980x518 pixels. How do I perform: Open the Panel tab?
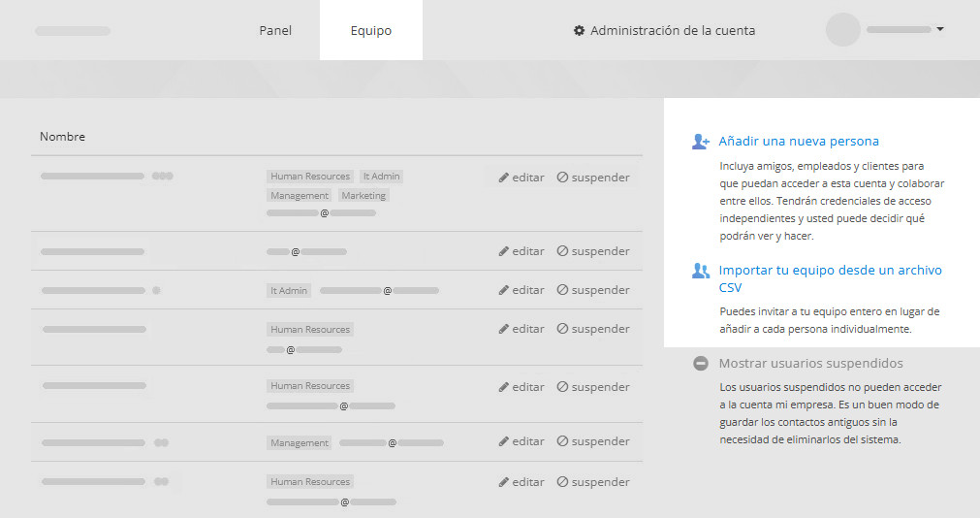tap(275, 31)
